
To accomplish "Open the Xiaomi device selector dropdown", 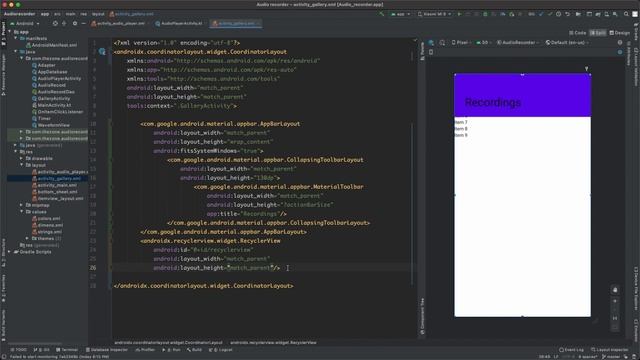I will click(x=434, y=14).
